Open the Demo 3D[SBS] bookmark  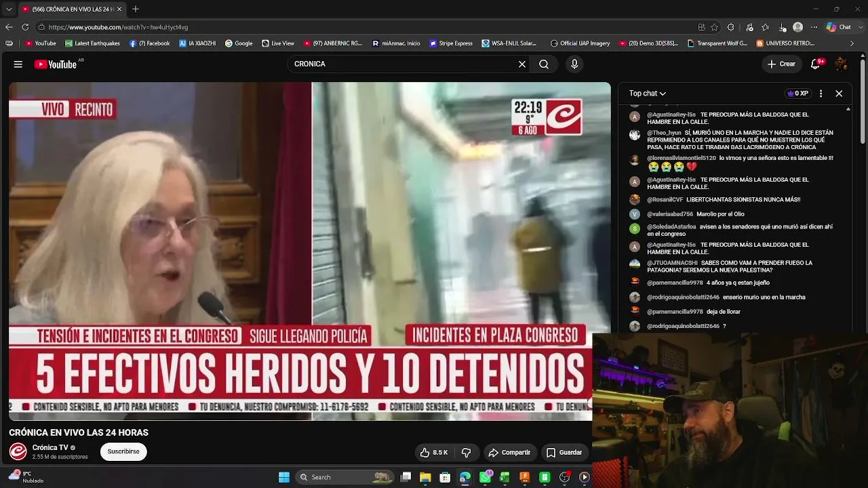649,43
